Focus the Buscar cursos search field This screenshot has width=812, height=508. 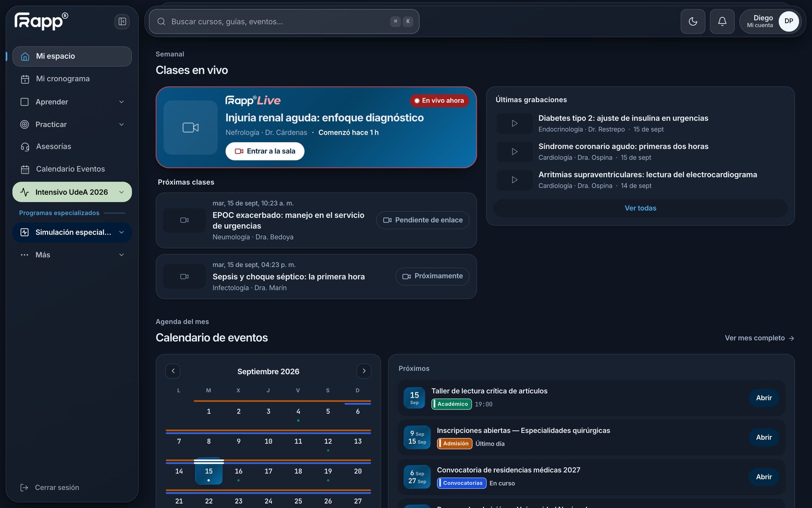pos(284,21)
